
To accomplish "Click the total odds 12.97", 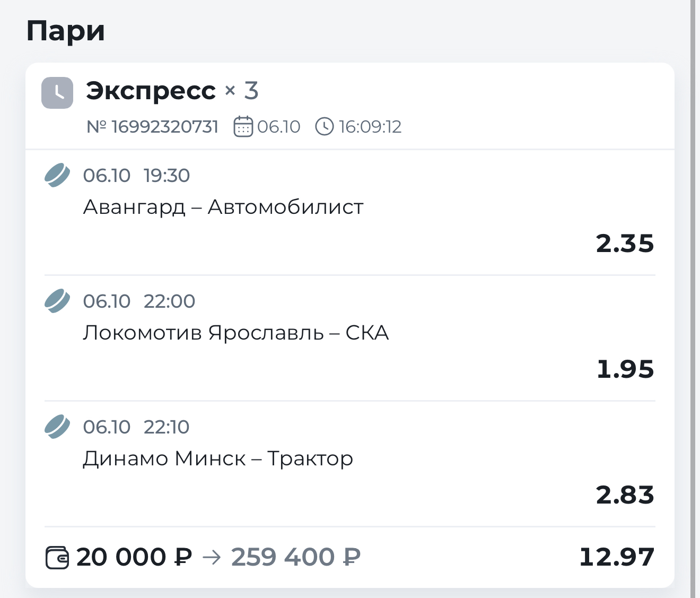I will 617,557.
